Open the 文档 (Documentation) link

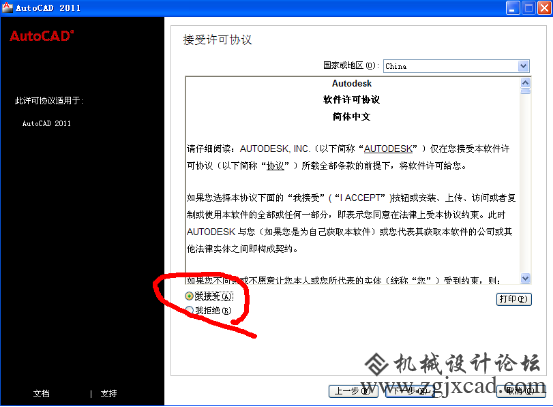pyautogui.click(x=41, y=393)
